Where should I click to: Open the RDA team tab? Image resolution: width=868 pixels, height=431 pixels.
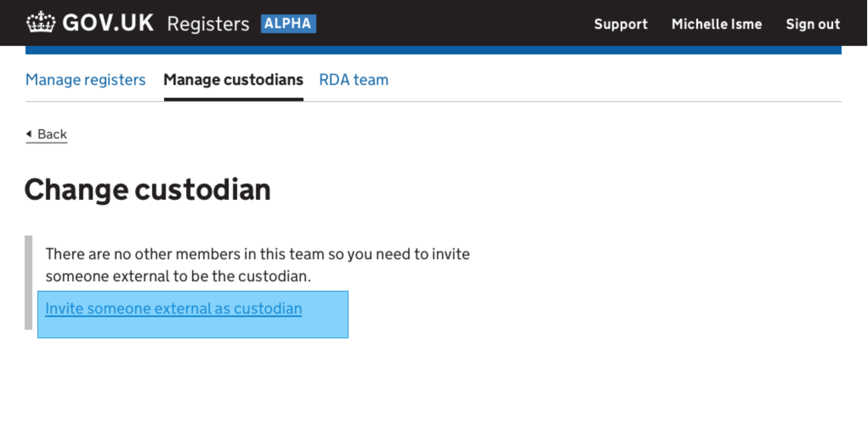coord(354,79)
